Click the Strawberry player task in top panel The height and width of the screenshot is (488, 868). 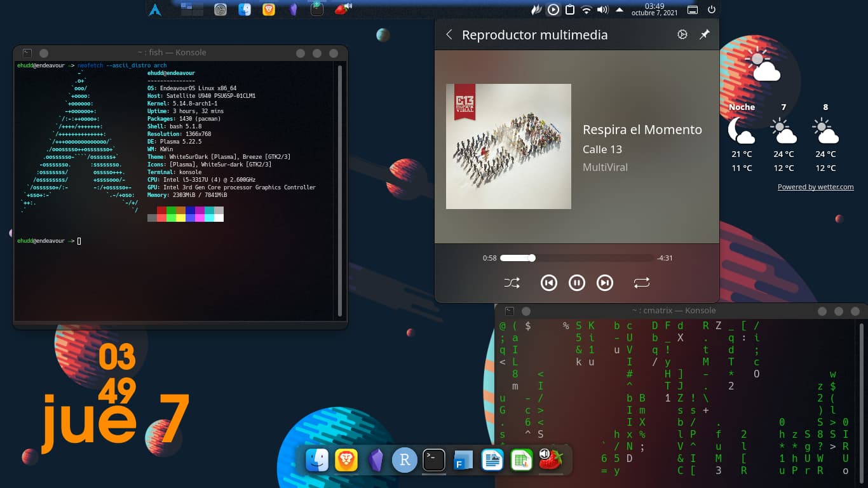click(x=342, y=8)
